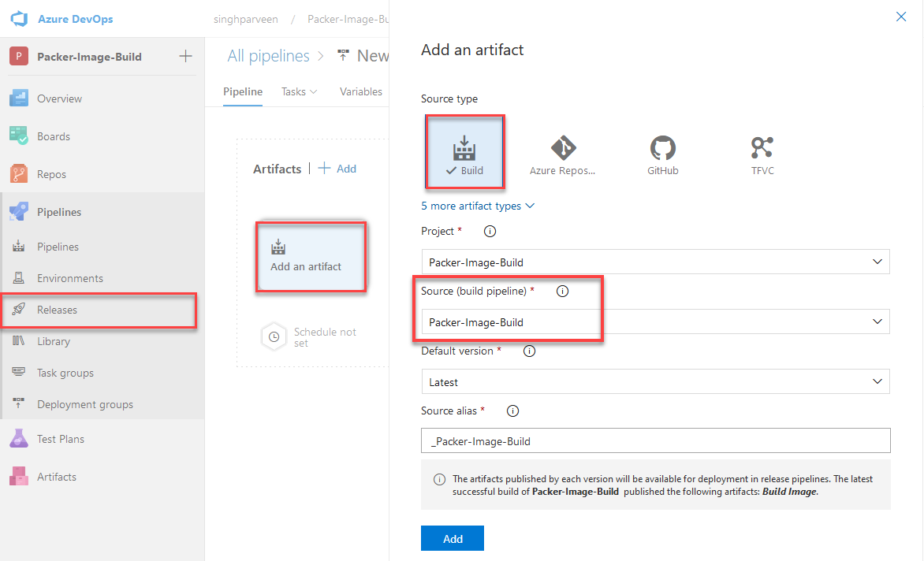Select the GitHub source type icon

tap(662, 154)
